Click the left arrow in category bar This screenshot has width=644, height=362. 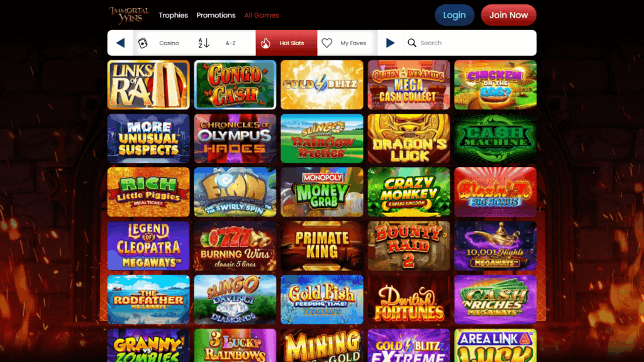point(120,43)
